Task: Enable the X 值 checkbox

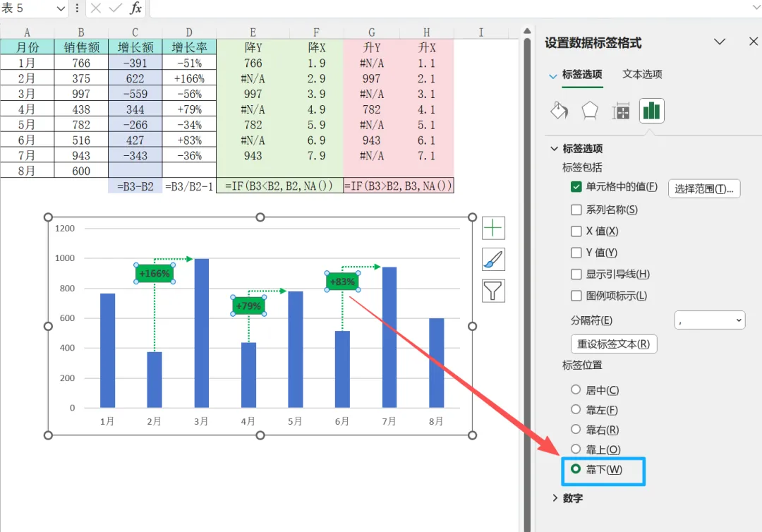Action: pos(576,231)
